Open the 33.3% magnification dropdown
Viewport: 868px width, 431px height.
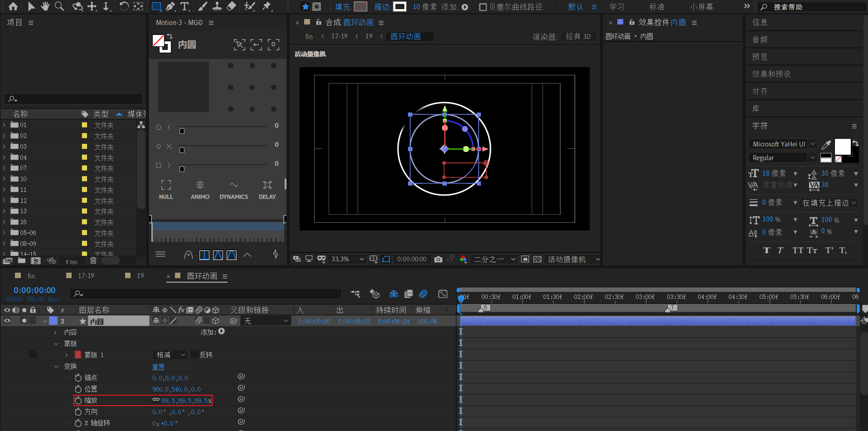click(x=347, y=259)
